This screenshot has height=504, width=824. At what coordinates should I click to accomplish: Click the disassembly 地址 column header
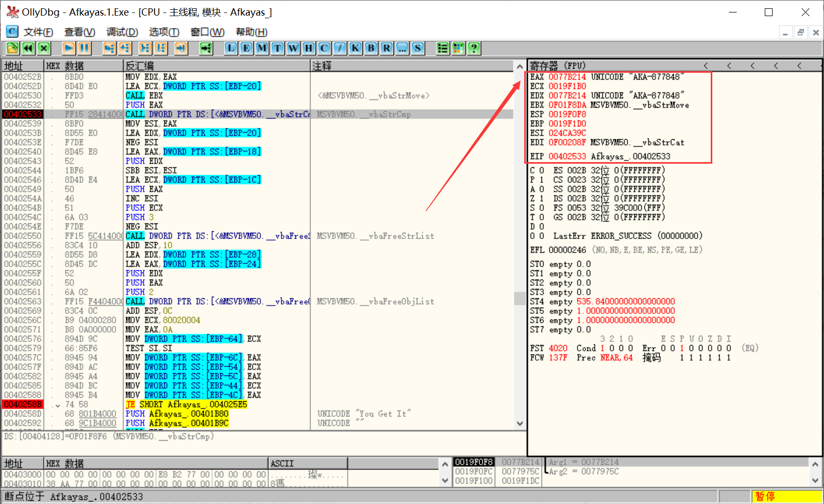[23, 66]
